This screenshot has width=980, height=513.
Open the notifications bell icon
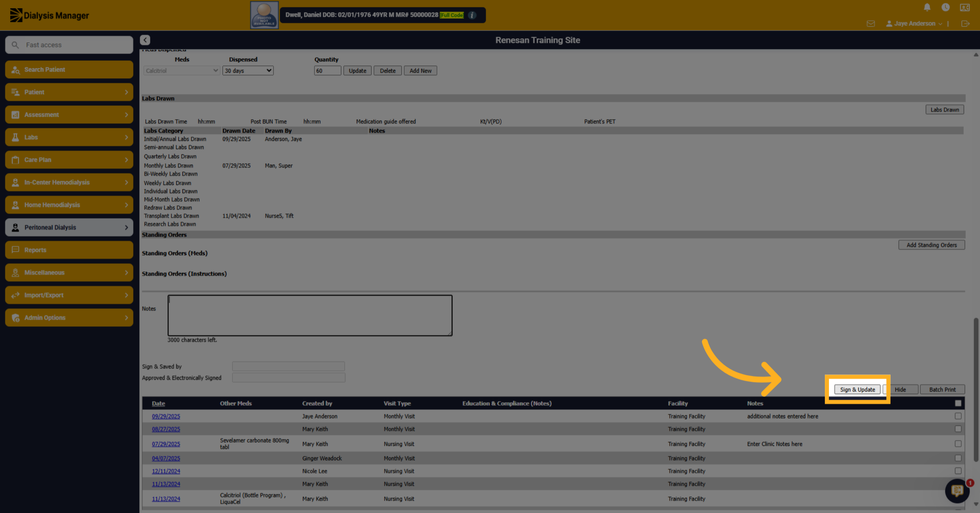coord(927,7)
